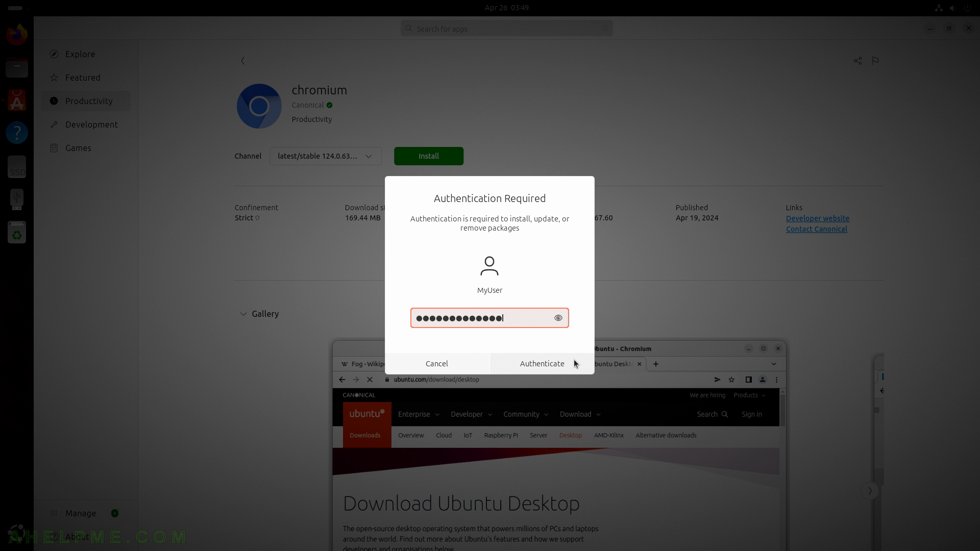The height and width of the screenshot is (551, 980).
Task: Open the Files app in the dock
Action: pyautogui.click(x=17, y=67)
